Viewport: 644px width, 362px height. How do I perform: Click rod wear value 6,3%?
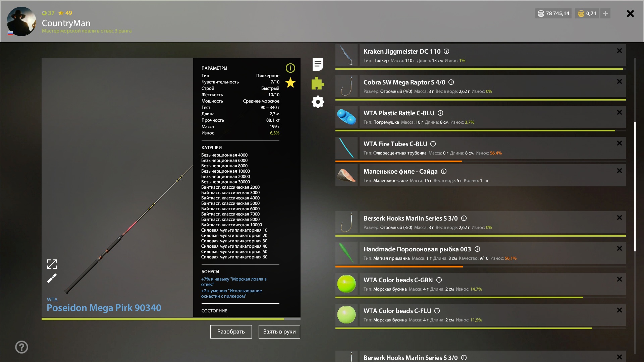click(274, 133)
